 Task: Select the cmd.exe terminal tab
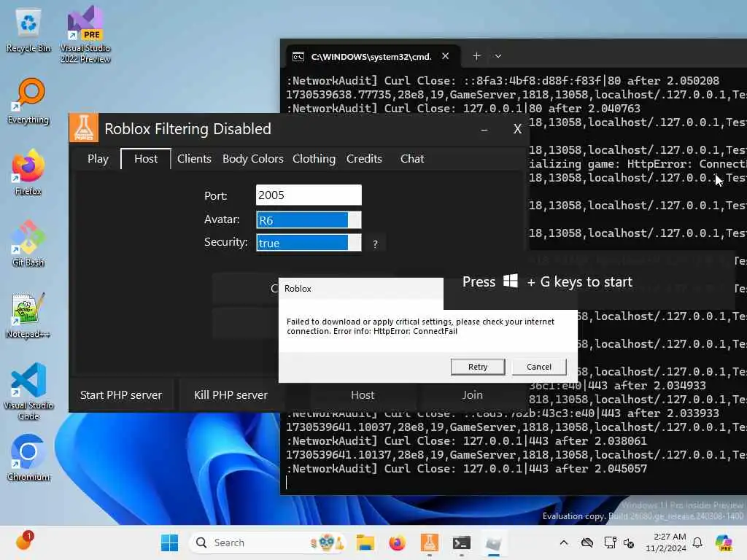(371, 57)
